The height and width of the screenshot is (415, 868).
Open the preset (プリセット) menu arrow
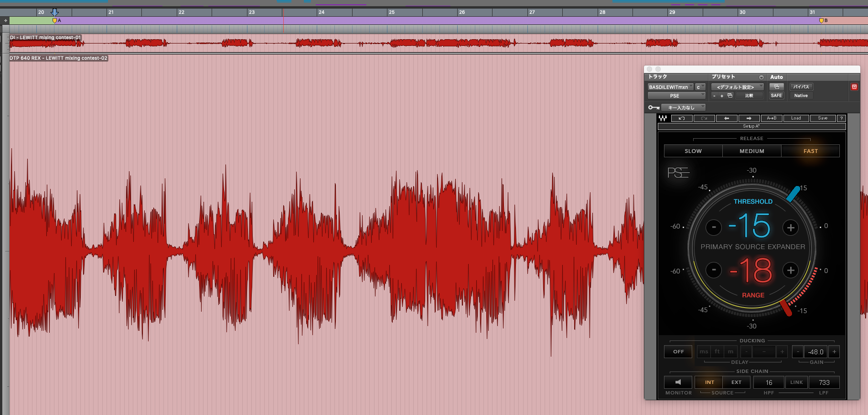[761, 77]
